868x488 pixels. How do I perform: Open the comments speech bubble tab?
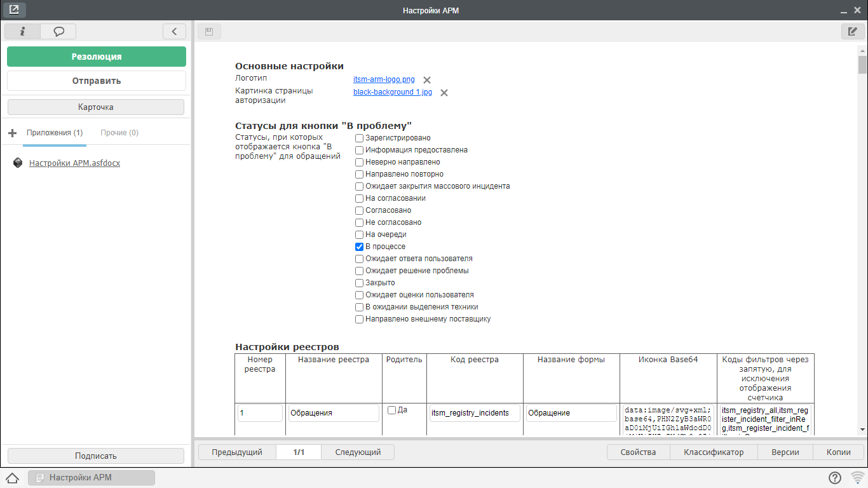[58, 31]
